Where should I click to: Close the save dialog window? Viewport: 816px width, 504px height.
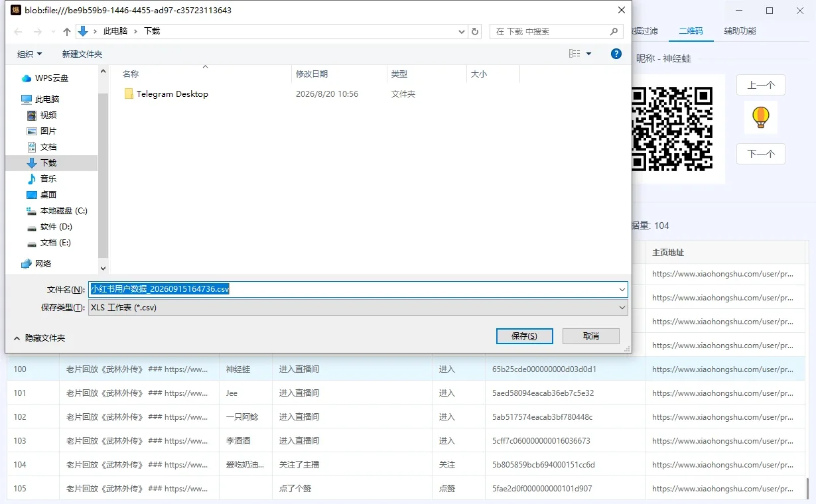point(621,10)
